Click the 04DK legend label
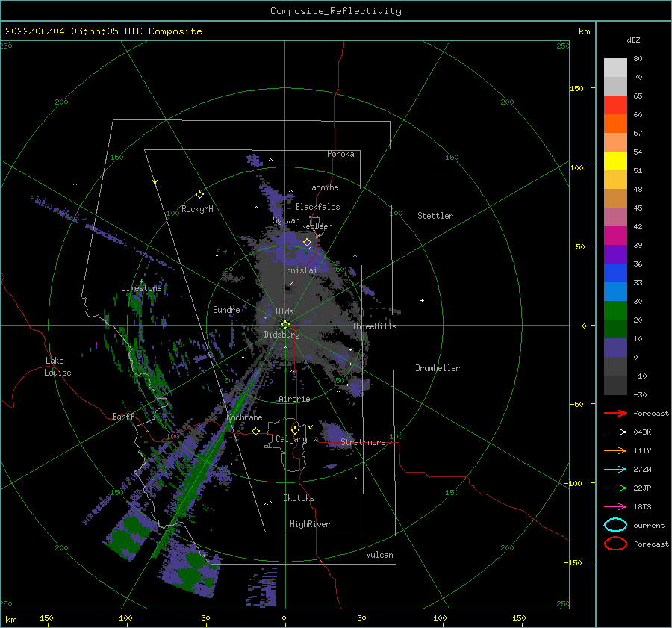Screen dimensions: 672x628 tap(642, 432)
